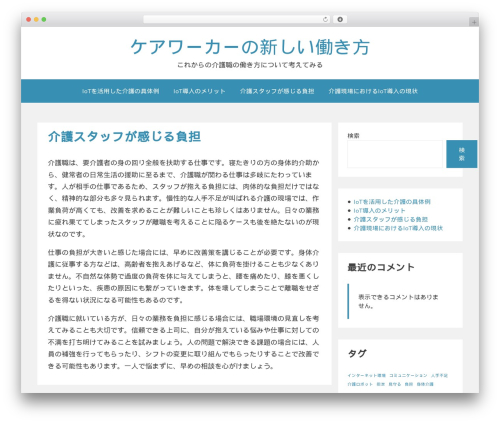Click the タグ widget heading
The height and width of the screenshot is (423, 500).
pos(357,353)
